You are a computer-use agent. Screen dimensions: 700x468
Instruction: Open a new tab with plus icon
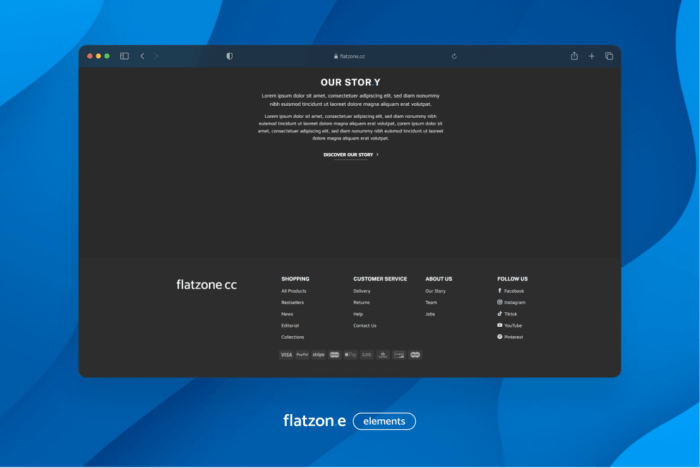(591, 56)
